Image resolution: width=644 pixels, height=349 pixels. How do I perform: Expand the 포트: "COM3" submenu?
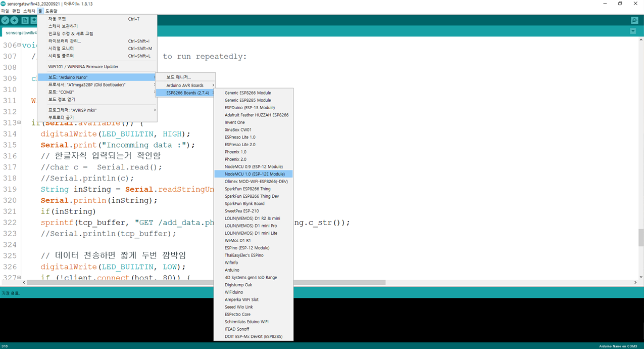tap(97, 92)
